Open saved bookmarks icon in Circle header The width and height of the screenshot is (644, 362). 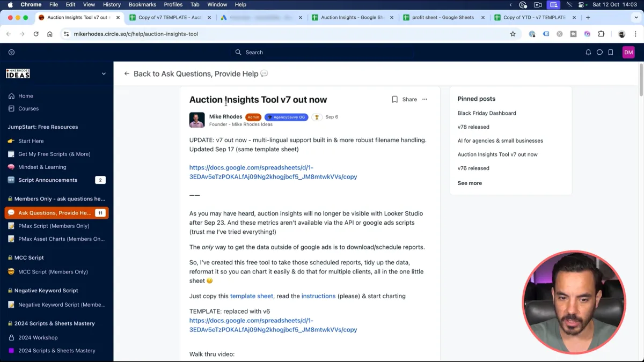pyautogui.click(x=611, y=52)
